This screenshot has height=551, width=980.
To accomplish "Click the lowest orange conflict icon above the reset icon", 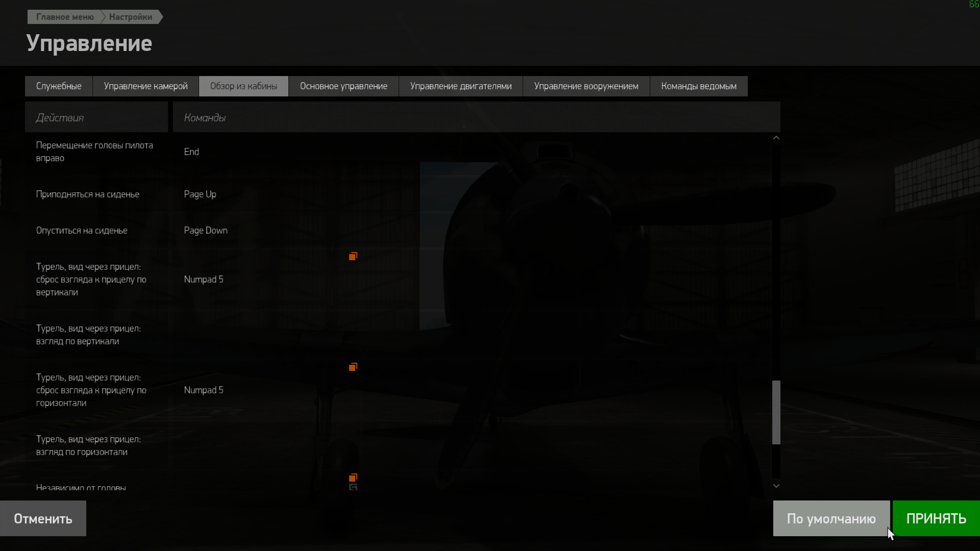I will click(353, 478).
